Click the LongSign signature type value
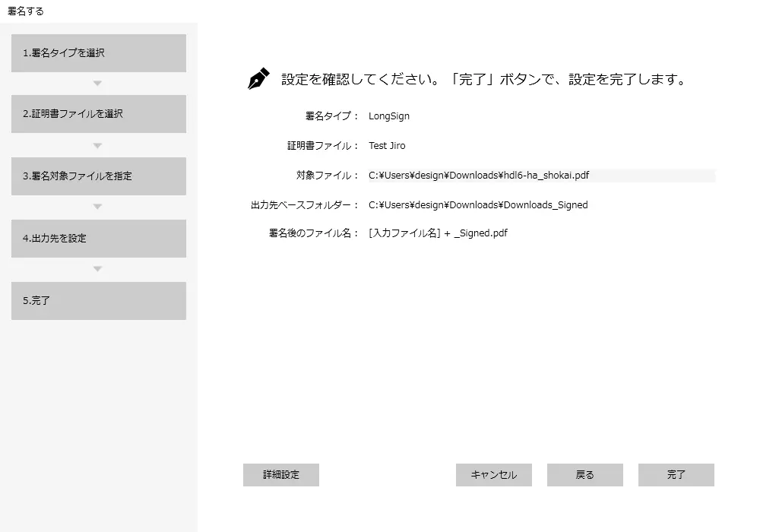This screenshot has width=760, height=532. pos(389,116)
